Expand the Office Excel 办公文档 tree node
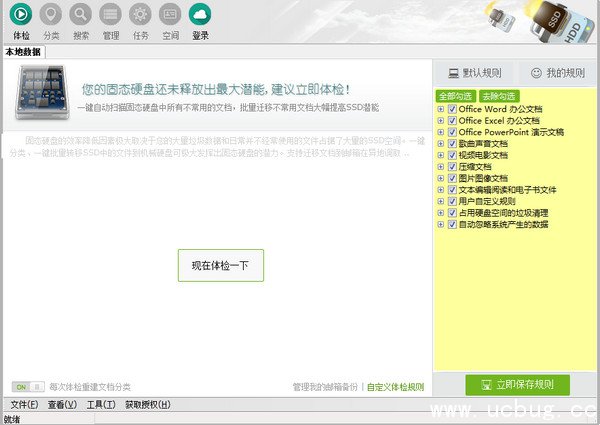600x425 pixels. click(441, 120)
